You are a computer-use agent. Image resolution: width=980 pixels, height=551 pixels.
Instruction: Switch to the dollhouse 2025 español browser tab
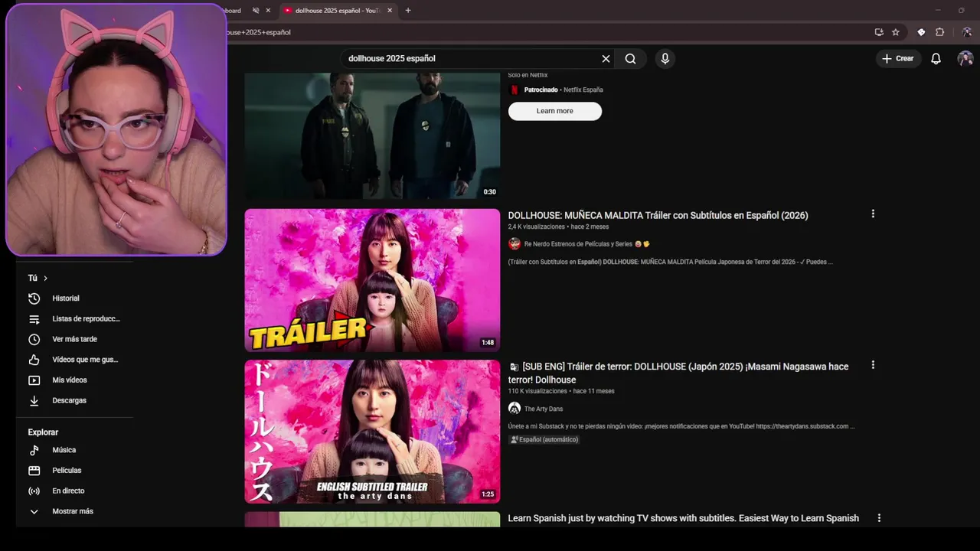(337, 11)
